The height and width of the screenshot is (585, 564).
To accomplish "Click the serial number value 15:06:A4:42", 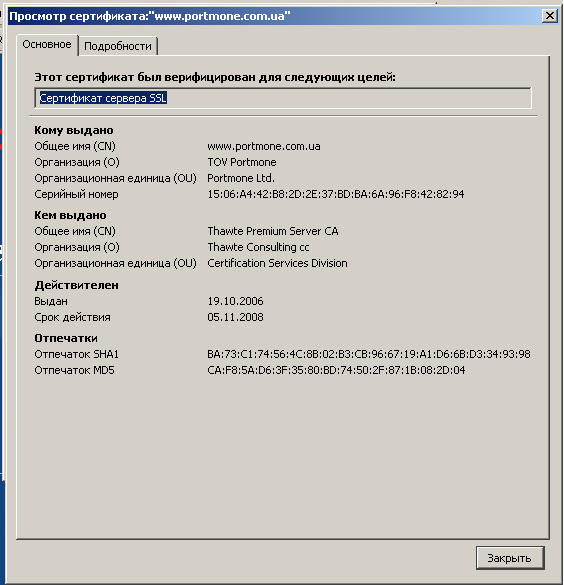I will coord(336,194).
